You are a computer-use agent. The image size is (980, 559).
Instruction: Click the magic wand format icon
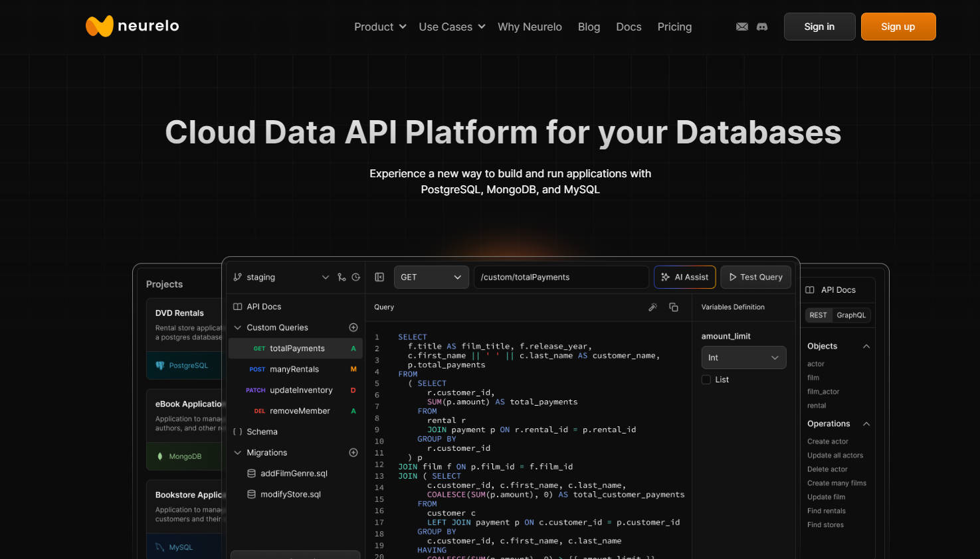coord(653,307)
